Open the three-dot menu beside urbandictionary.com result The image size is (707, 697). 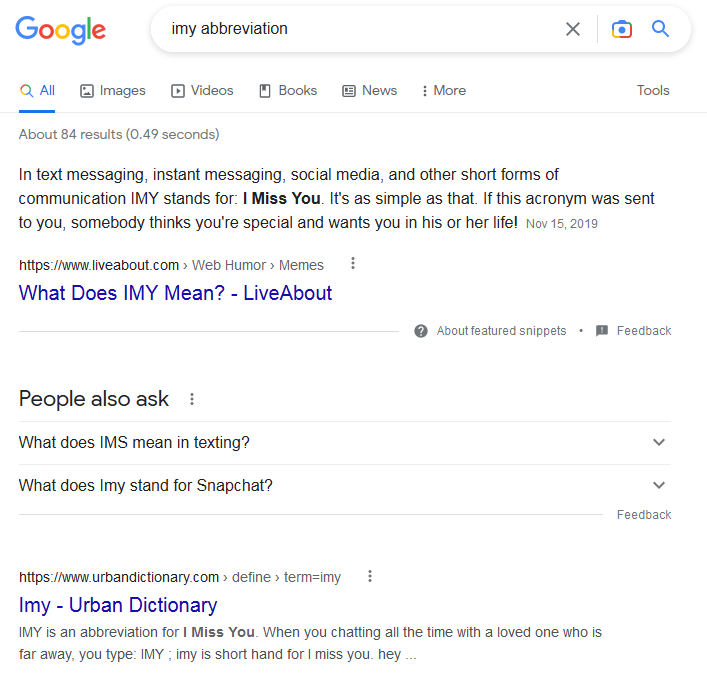pos(370,576)
